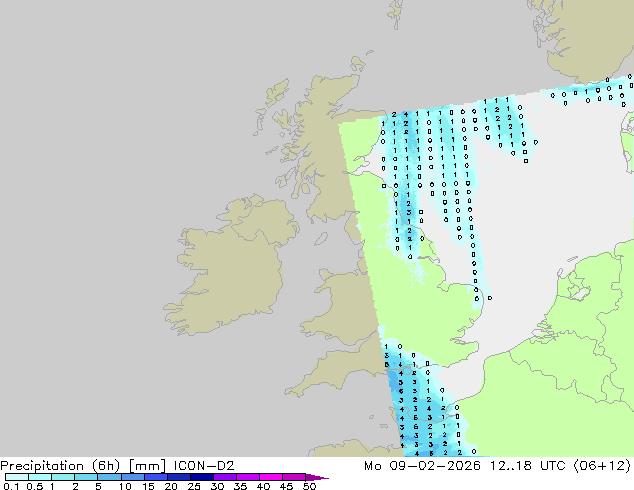Click the above-50 arrow tip of legend
Image resolution: width=634 pixels, height=490 pixels.
point(317,477)
